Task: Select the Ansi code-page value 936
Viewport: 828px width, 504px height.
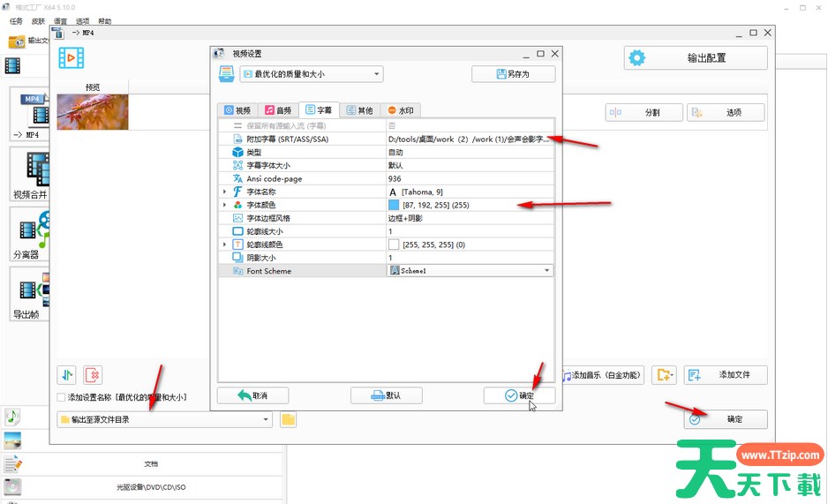Action: coord(470,178)
